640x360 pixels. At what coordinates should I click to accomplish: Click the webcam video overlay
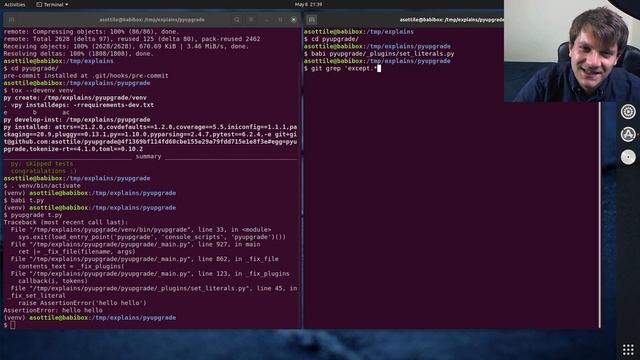pyautogui.click(x=572, y=51)
